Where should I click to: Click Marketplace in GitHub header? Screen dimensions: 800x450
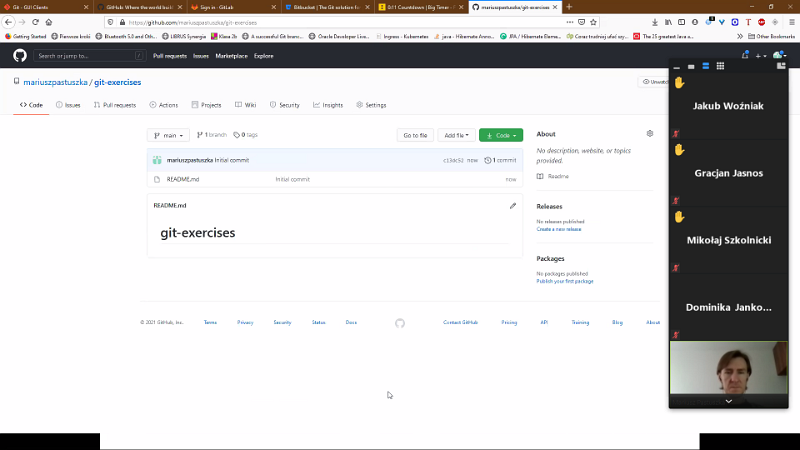tap(231, 56)
